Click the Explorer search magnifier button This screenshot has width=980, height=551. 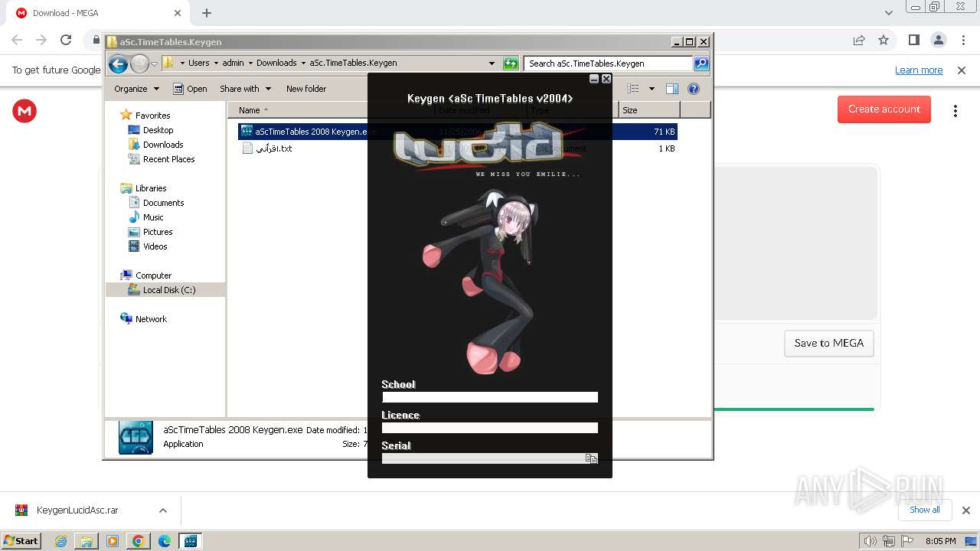pyautogui.click(x=701, y=64)
